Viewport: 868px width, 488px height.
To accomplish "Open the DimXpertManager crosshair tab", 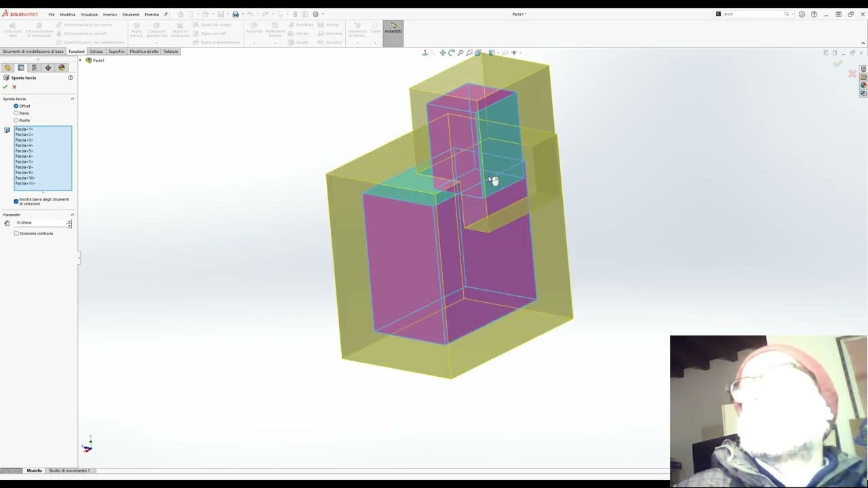I will [48, 68].
